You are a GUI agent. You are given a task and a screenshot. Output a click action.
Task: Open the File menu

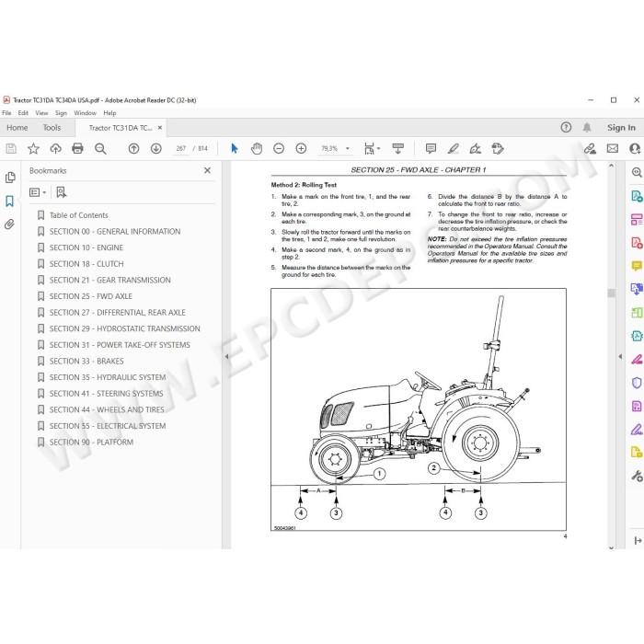coord(6,113)
